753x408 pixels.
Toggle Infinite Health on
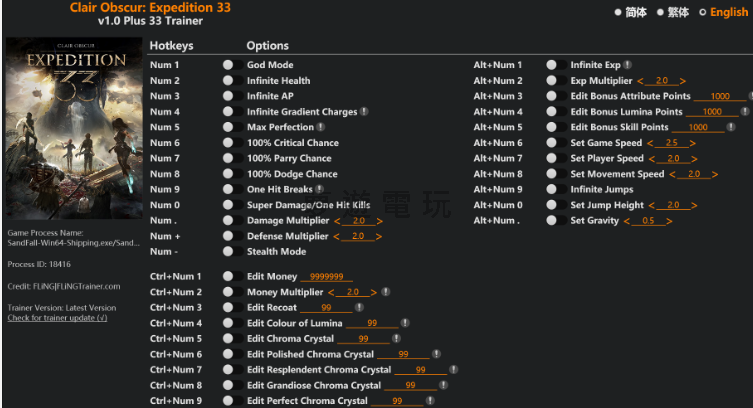pyautogui.click(x=228, y=81)
